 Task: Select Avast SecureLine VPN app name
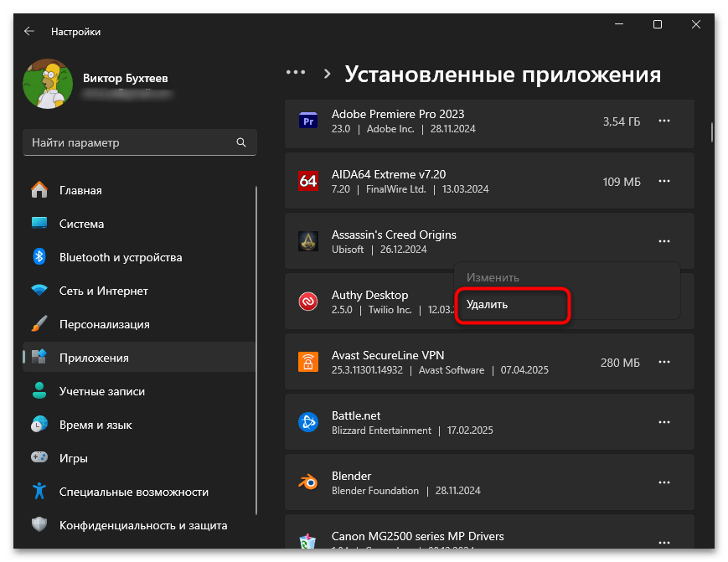[388, 355]
